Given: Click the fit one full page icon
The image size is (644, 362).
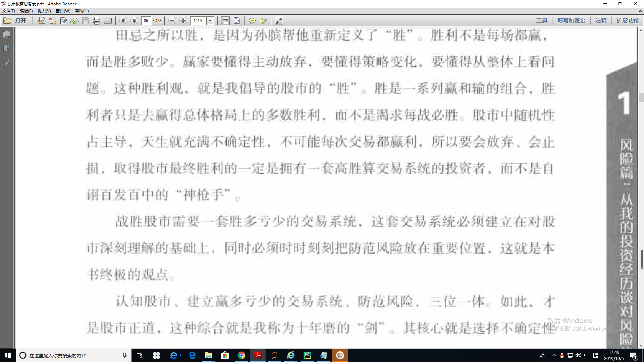Looking at the screenshot, I should tap(236, 21).
